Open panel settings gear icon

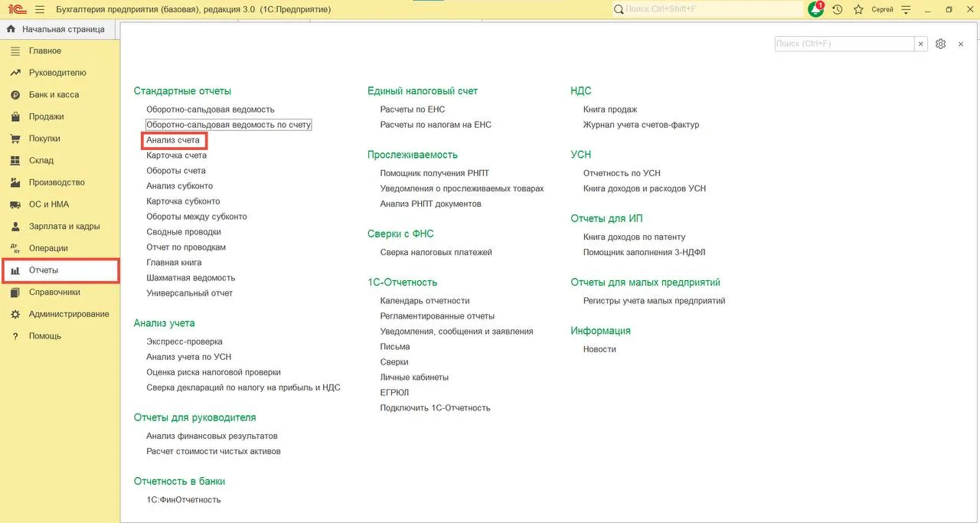(x=941, y=44)
